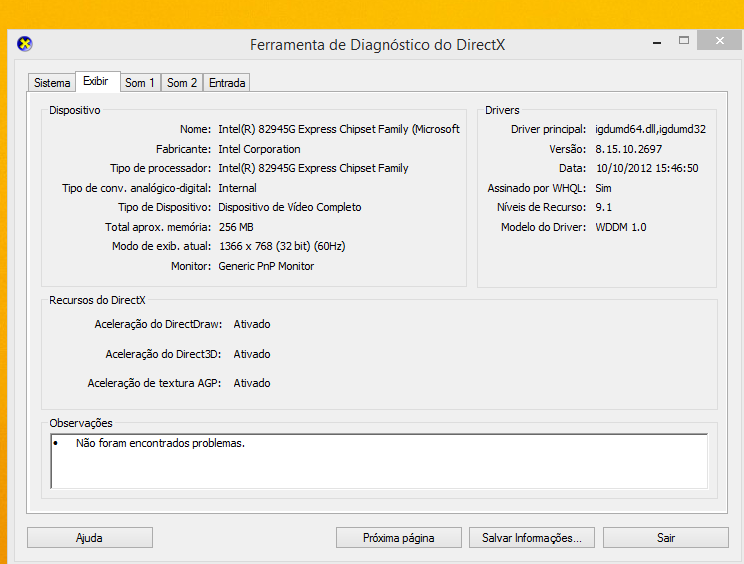Click the '9.1' feature levels value
744x564 pixels.
pyautogui.click(x=603, y=207)
